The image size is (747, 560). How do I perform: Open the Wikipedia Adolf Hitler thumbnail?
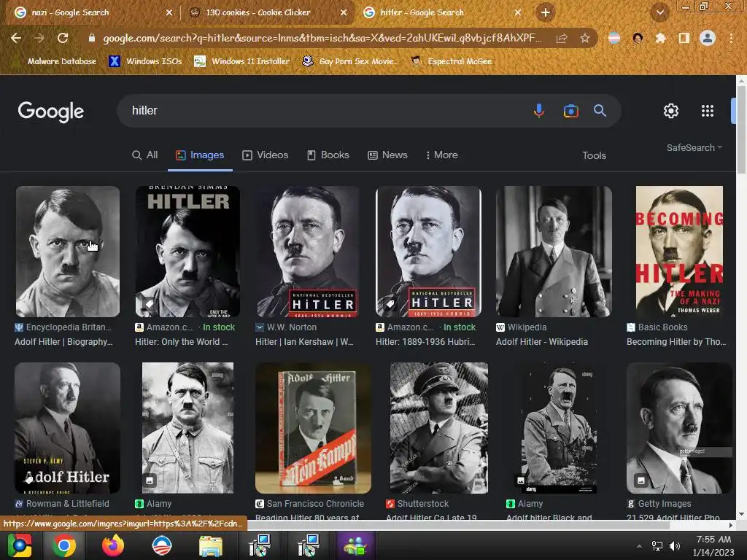coord(554,252)
